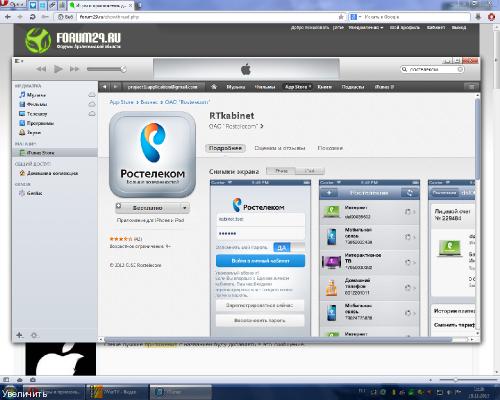Image resolution: width=500 pixels, height=400 pixels.
Task: Open Movies item in the sidebar
Action: pos(33,104)
